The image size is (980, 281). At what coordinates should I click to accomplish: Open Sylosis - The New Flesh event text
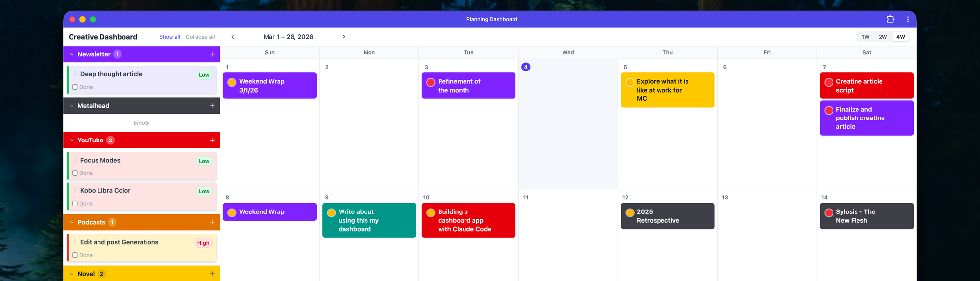(x=856, y=216)
